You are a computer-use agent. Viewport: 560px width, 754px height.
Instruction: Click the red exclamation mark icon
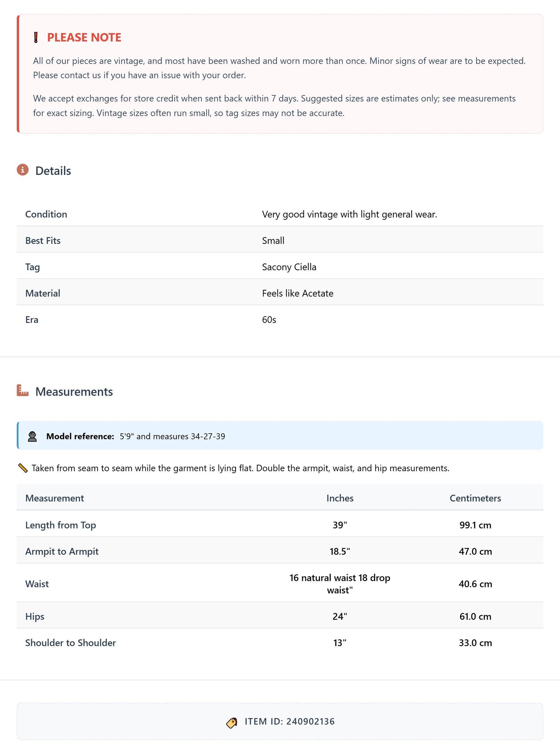click(36, 38)
